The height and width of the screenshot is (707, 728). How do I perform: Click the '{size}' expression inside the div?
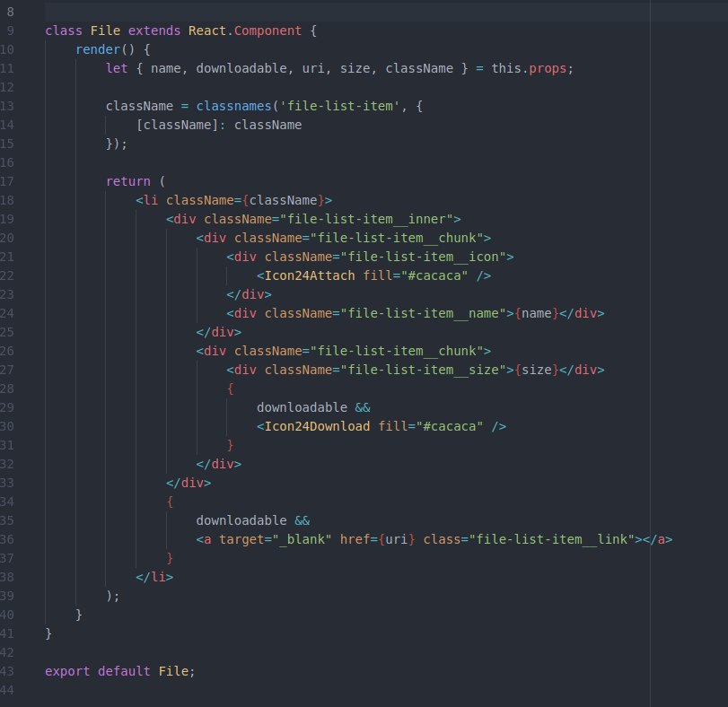pos(537,370)
